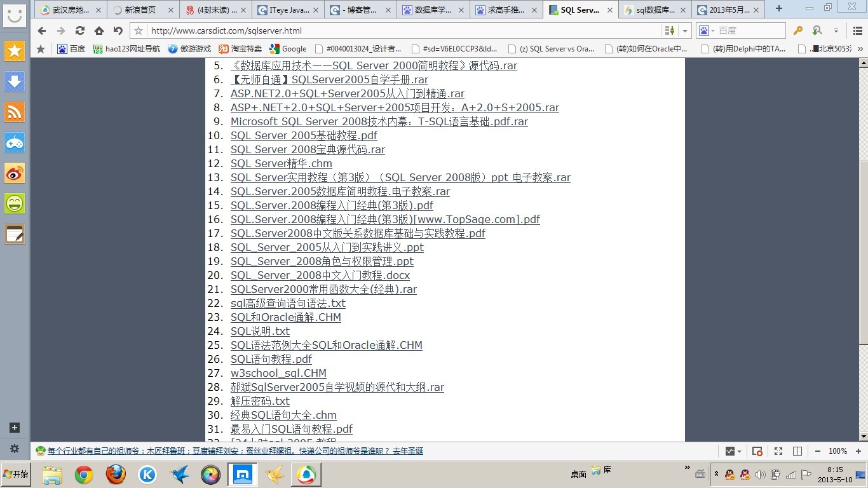This screenshot has height=488, width=868.
Task: Open the 傲游游戏 bookmark
Action: (x=189, y=48)
